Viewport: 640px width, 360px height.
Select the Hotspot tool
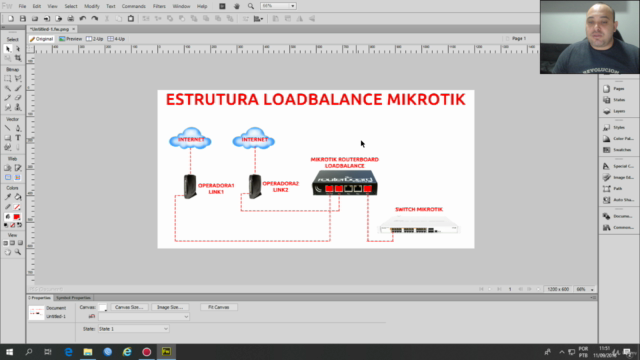[8, 168]
